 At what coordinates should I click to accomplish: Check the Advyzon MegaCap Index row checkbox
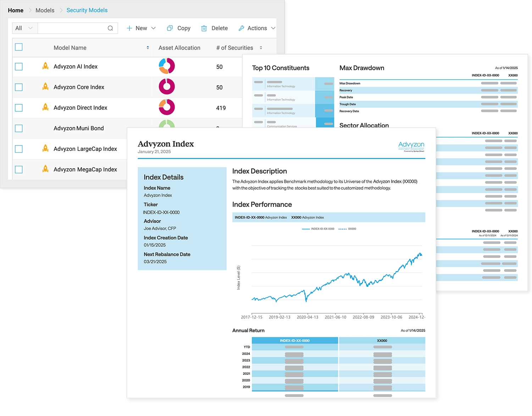coord(19,170)
